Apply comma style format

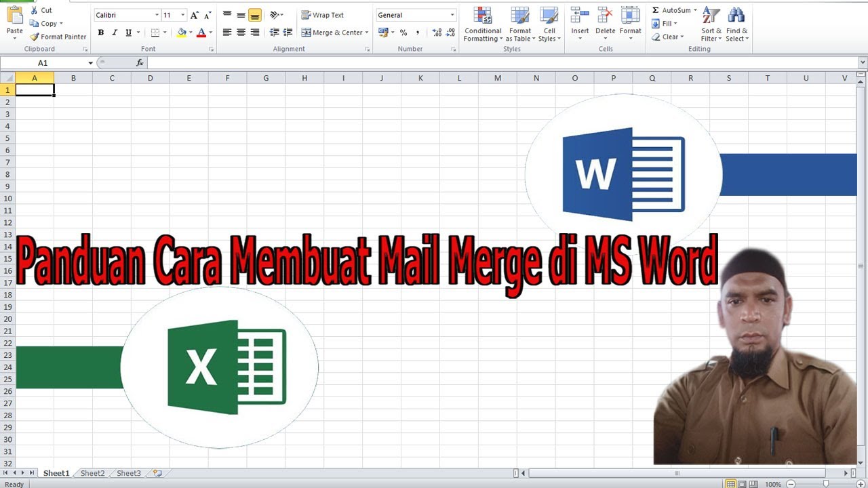coord(417,33)
